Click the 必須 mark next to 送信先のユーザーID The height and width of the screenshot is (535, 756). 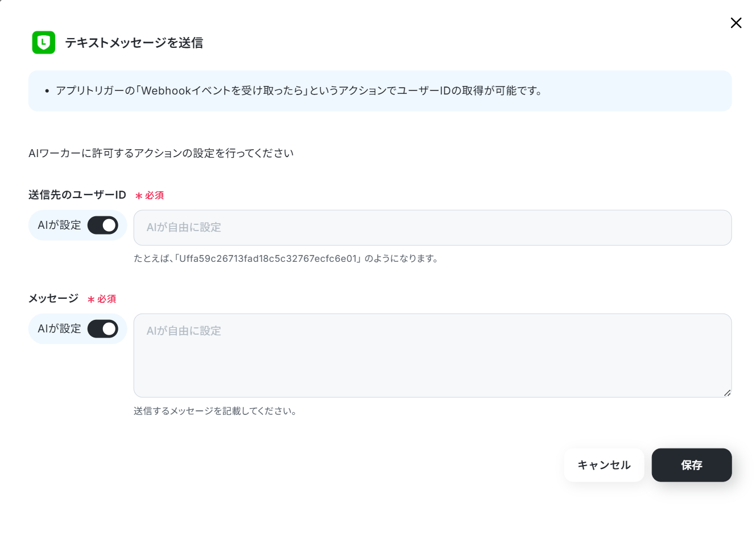[x=150, y=195]
